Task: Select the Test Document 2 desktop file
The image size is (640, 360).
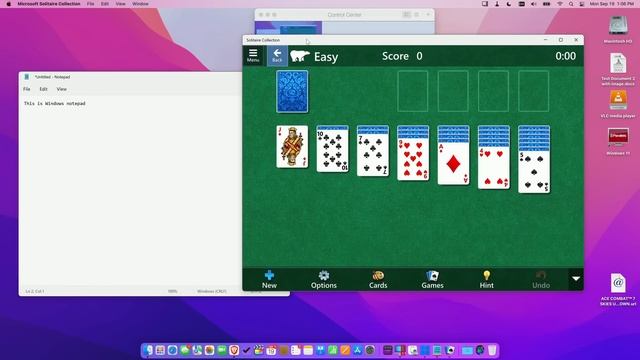Action: [618, 69]
